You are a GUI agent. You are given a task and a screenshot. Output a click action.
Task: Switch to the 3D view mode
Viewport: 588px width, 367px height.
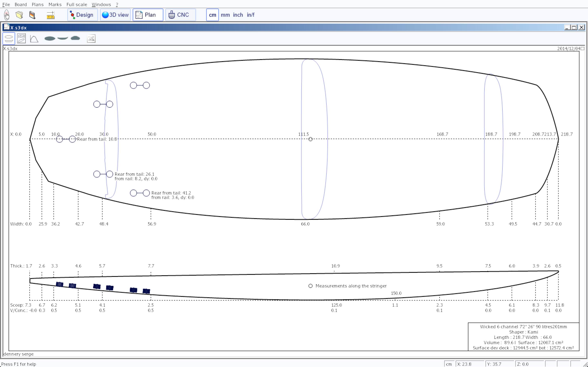[x=115, y=15]
